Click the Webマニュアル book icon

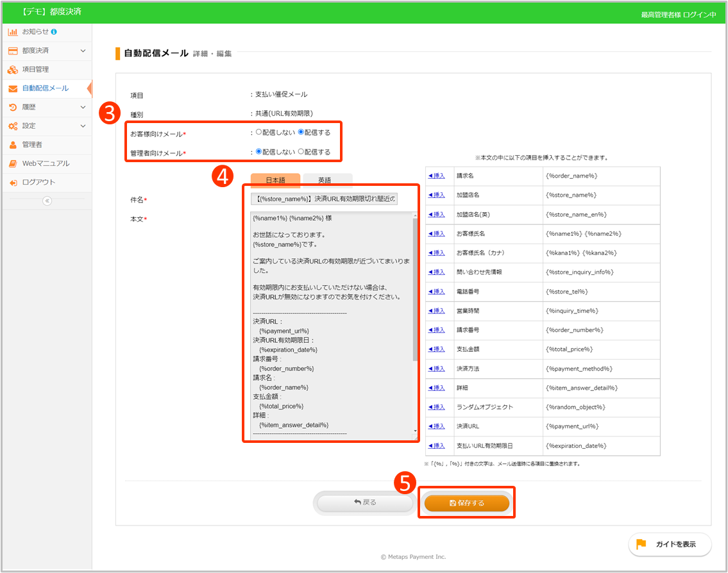click(13, 163)
